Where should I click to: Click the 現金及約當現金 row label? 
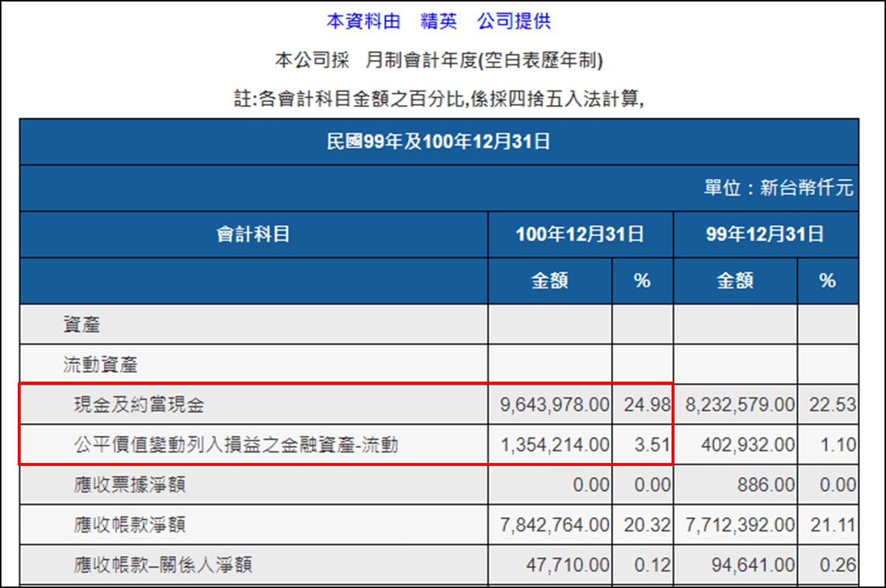click(x=139, y=405)
